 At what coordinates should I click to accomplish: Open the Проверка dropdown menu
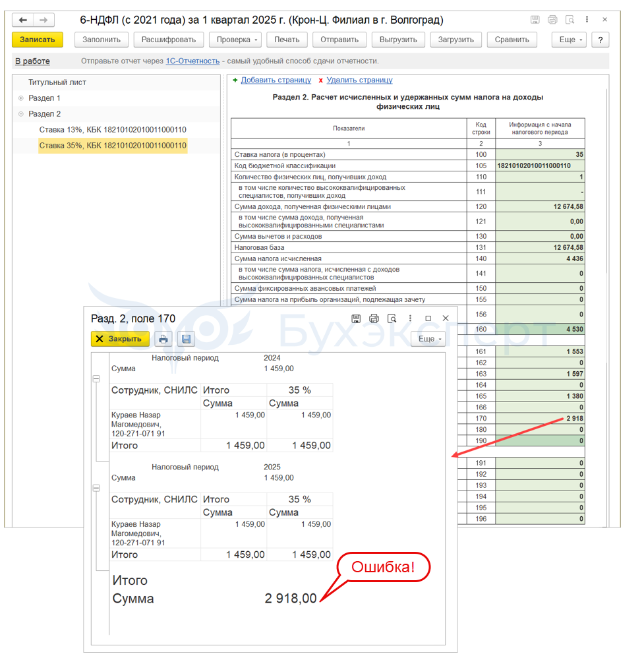[235, 40]
